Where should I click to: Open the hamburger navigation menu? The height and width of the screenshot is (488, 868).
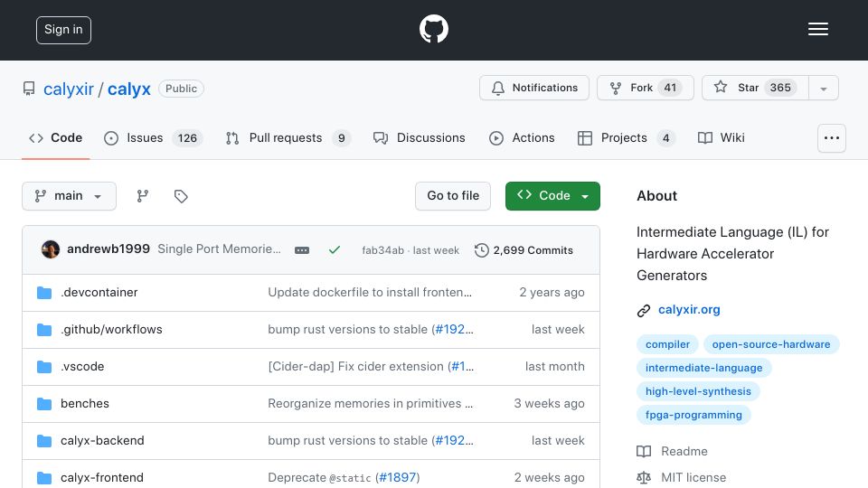pos(817,29)
